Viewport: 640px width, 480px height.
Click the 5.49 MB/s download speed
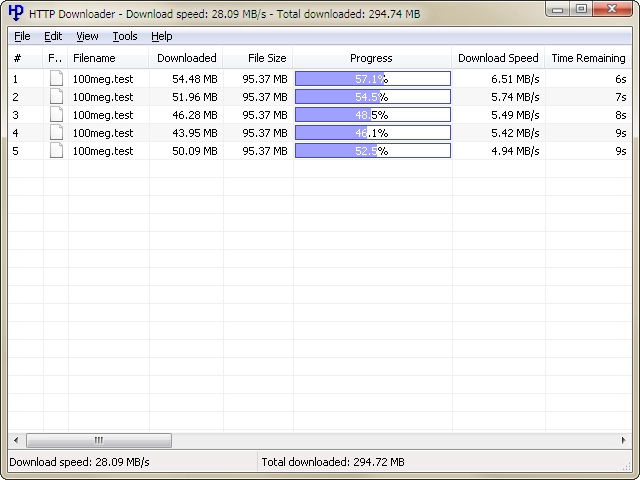[515, 115]
